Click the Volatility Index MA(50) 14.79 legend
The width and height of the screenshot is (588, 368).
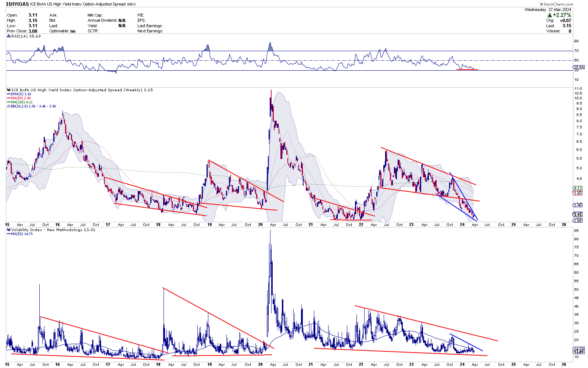[21, 234]
